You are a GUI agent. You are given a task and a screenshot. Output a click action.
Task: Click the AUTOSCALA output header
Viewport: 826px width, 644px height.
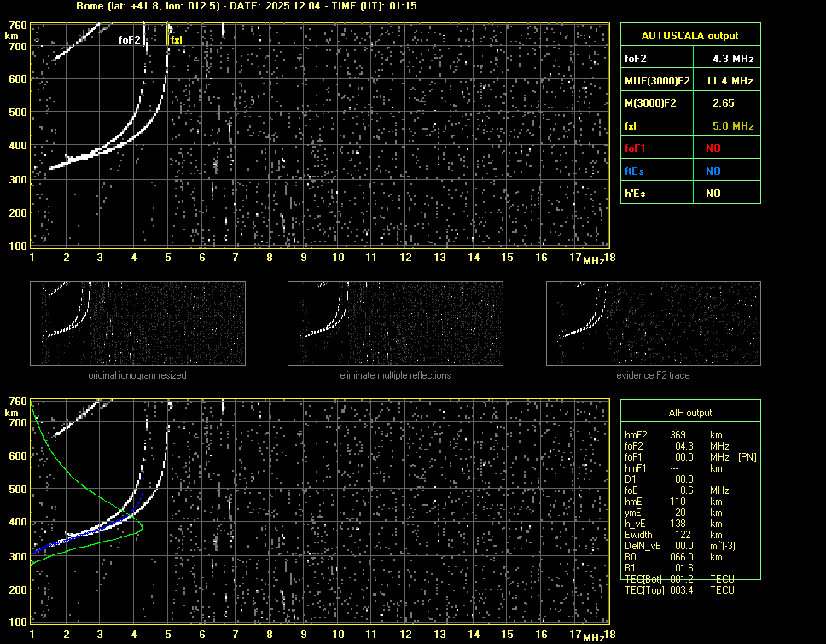click(x=689, y=36)
